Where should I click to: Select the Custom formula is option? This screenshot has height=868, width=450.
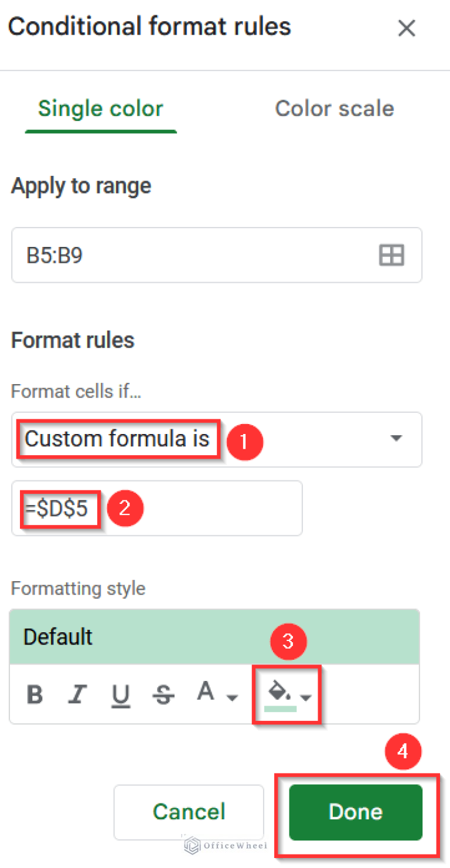118,439
